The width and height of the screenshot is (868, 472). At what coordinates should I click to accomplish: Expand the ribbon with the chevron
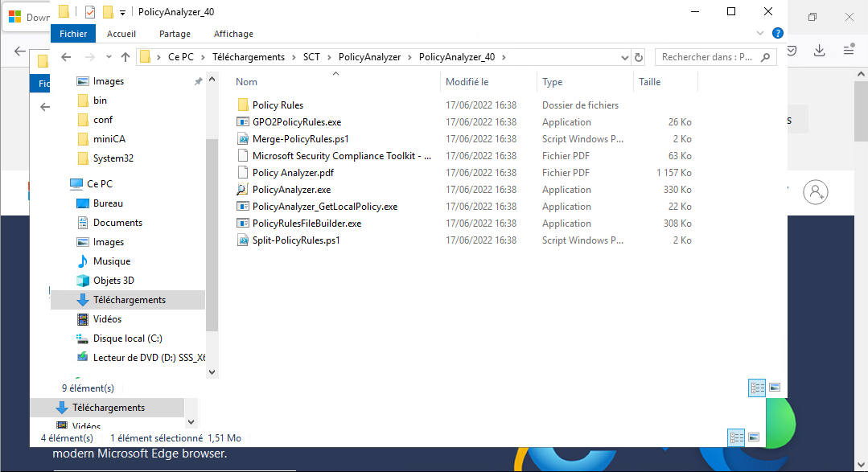(760, 34)
